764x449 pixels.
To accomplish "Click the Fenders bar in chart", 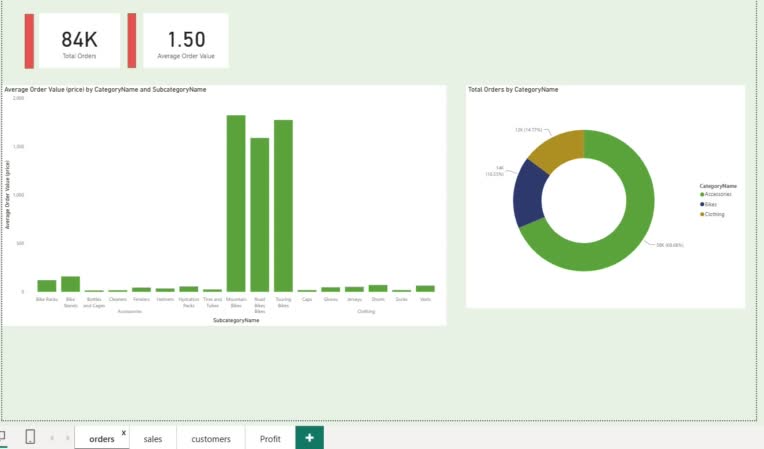I will pos(141,289).
